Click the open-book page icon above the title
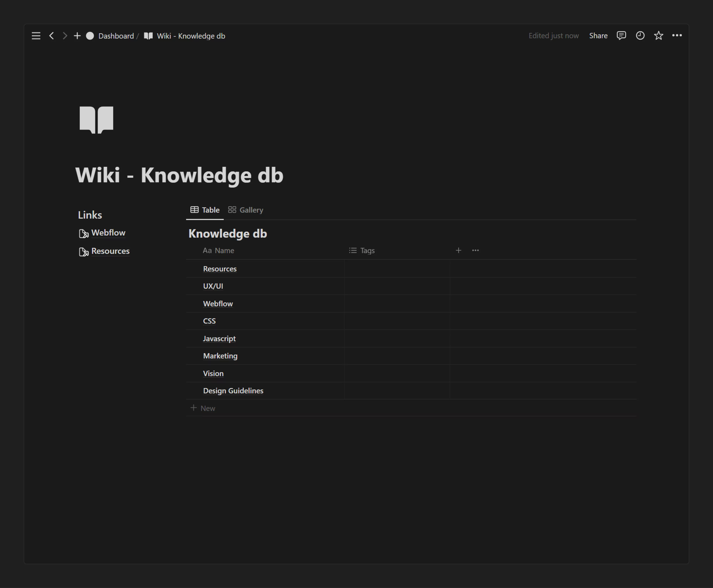Screen dimensions: 713x588 click(96, 120)
